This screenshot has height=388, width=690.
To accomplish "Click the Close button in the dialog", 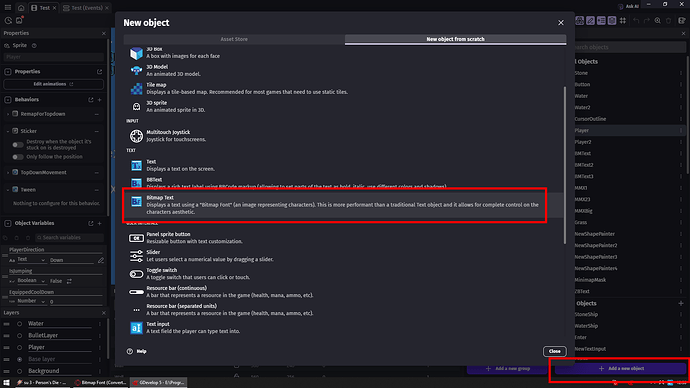I will point(554,351).
